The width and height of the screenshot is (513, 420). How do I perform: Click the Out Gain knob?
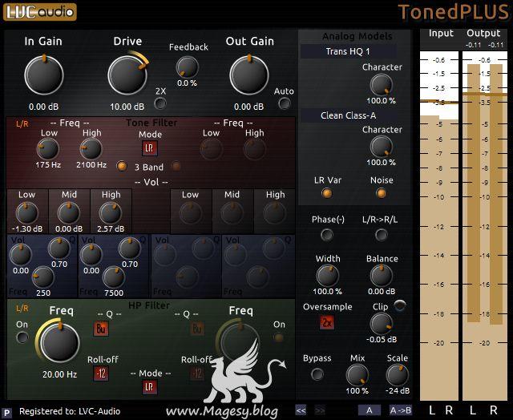point(249,75)
